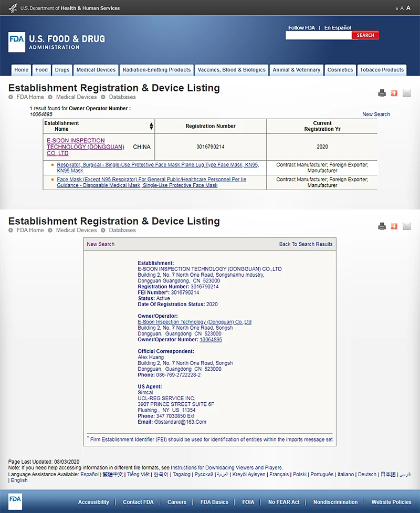
Task: Select medium text size 'A'
Action: pyautogui.click(x=402, y=8)
